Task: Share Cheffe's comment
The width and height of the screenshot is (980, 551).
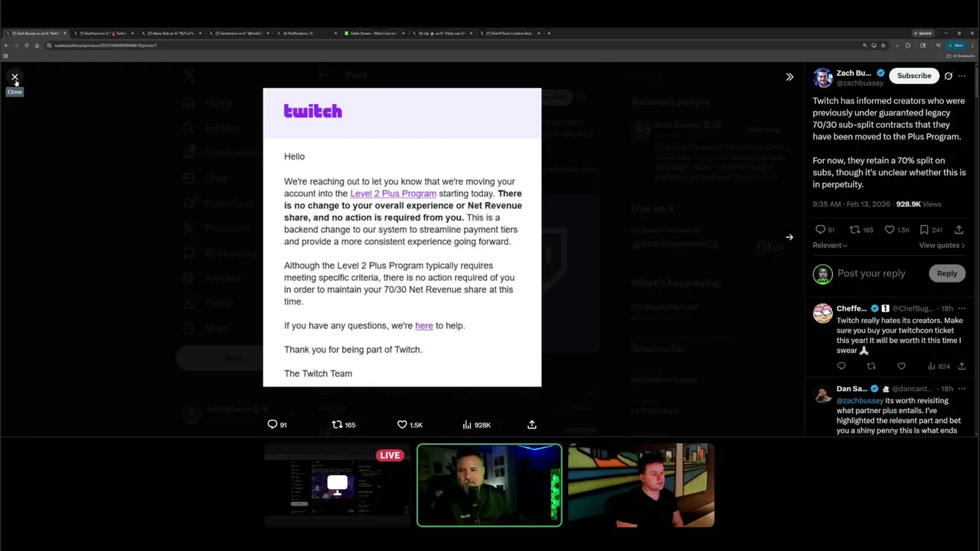Action: pyautogui.click(x=962, y=367)
